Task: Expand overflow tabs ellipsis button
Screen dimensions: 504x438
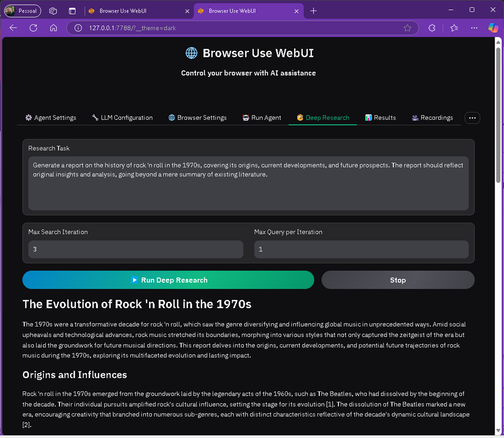Action: [x=472, y=118]
